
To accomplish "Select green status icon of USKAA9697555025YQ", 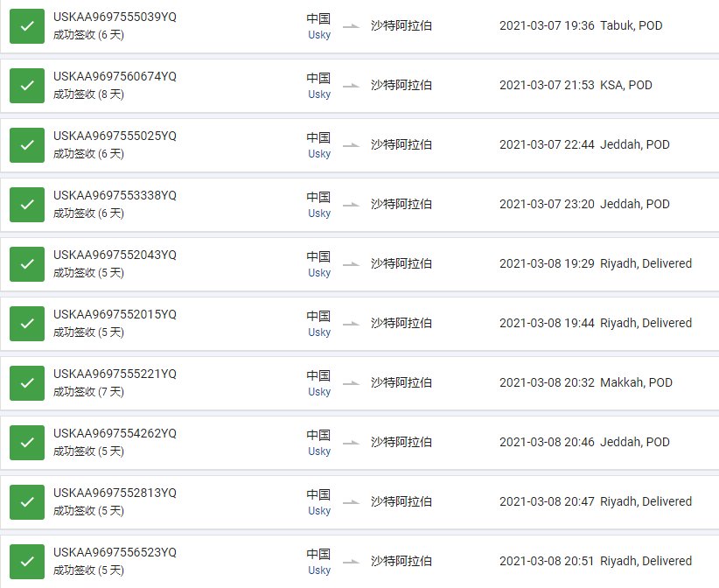I will click(27, 145).
